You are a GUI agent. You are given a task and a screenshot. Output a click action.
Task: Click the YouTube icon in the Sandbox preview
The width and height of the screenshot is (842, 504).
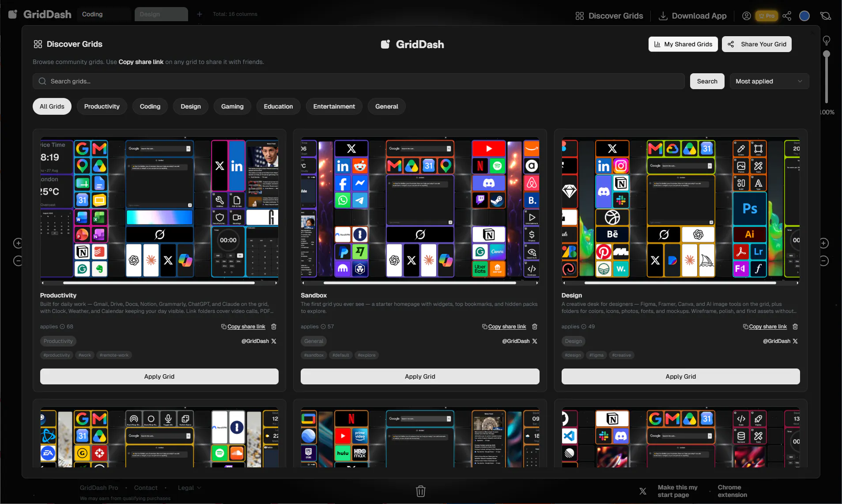[x=489, y=149]
